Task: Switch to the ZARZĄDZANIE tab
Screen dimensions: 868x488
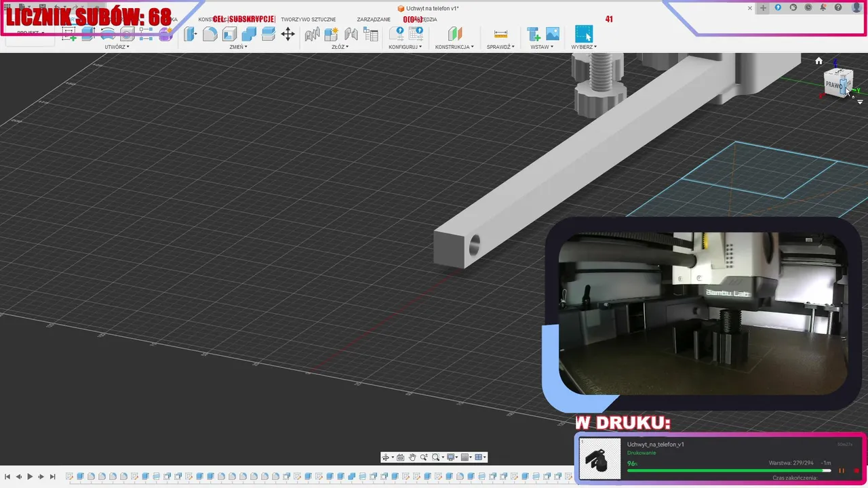Action: point(374,20)
